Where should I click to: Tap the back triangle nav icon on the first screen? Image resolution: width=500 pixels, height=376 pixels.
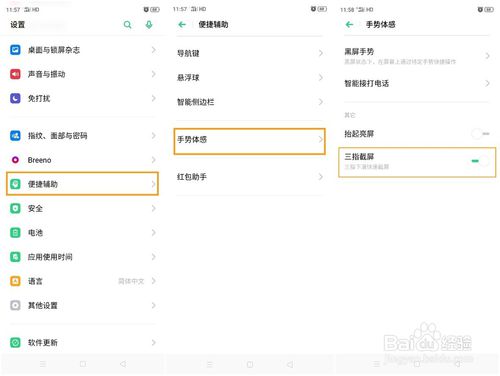click(123, 364)
